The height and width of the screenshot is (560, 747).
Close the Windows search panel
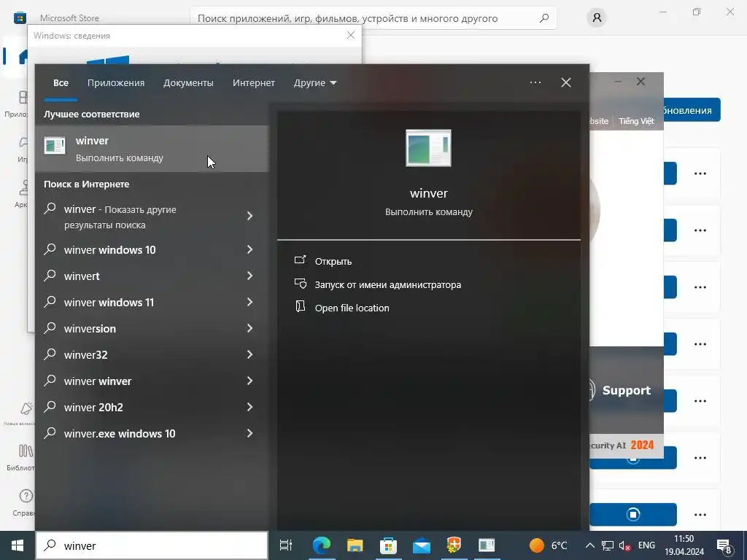tap(566, 82)
